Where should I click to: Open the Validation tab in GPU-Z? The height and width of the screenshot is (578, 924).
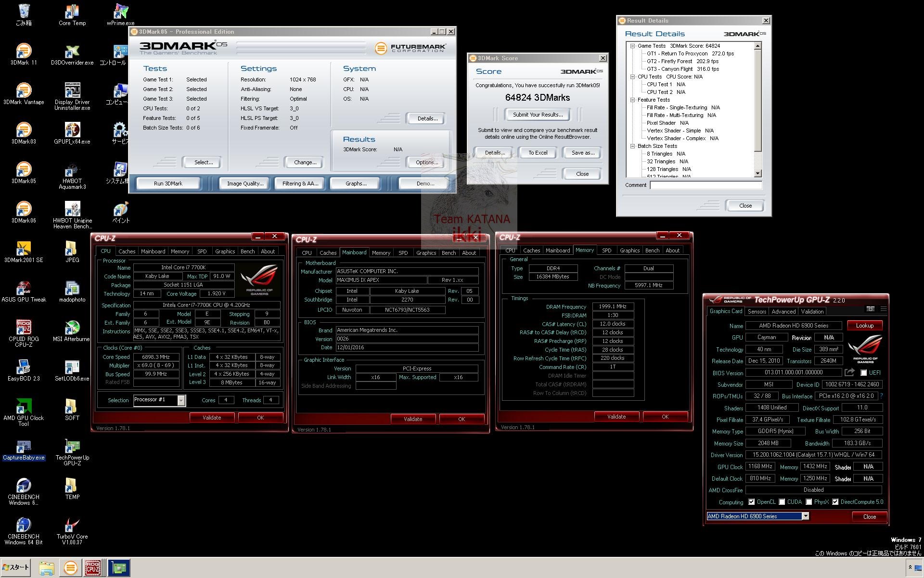coord(812,312)
